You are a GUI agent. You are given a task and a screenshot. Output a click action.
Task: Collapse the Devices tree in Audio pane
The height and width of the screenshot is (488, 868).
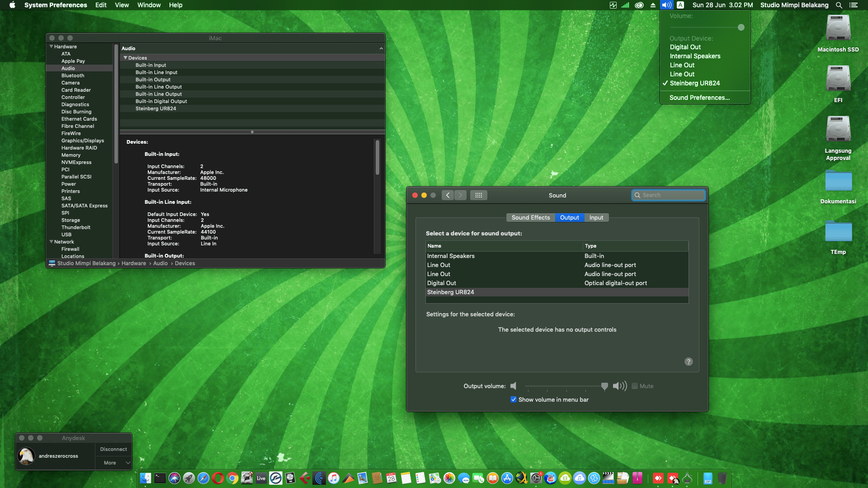126,58
